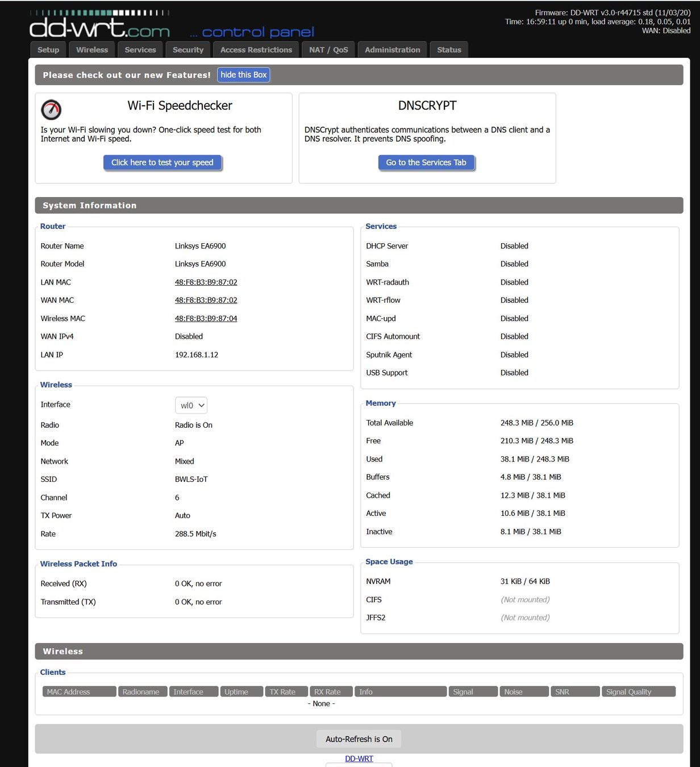The height and width of the screenshot is (767, 700).
Task: Click the WAN MAC address link
Action: (x=206, y=300)
